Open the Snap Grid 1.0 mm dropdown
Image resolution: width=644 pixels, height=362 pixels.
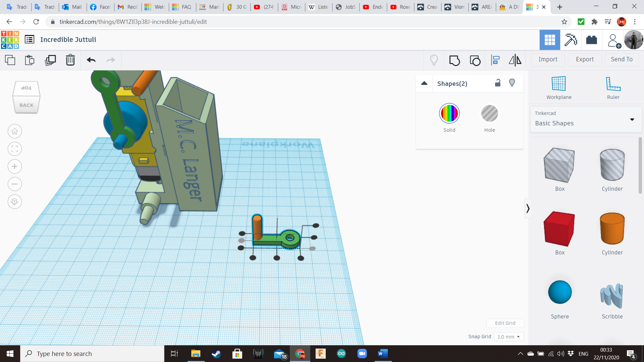pos(508,337)
